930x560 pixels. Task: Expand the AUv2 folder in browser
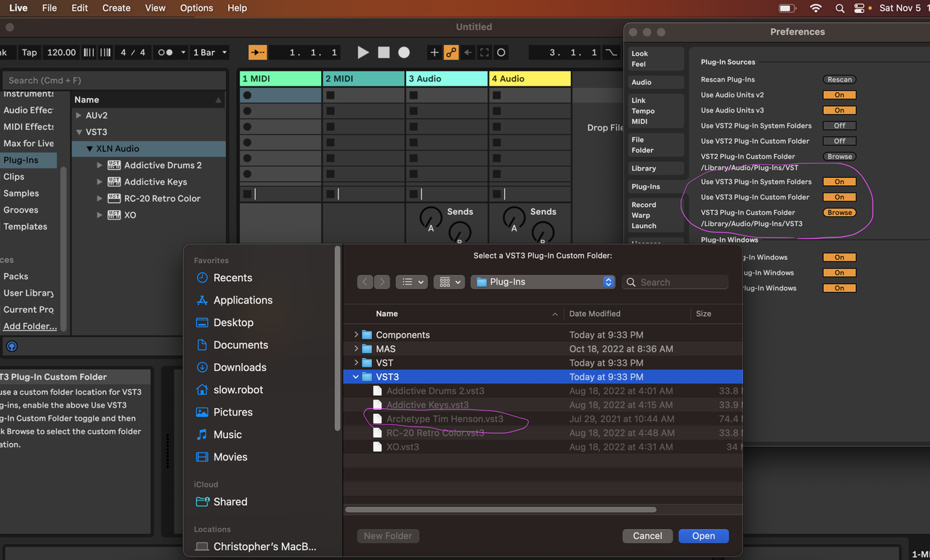79,115
